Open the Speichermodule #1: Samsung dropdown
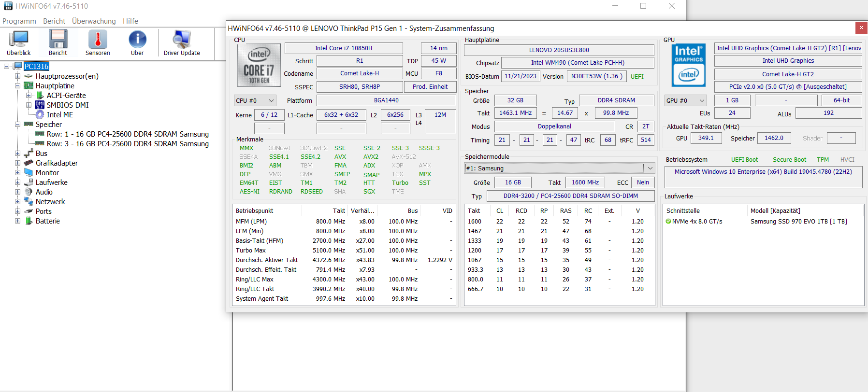Screen dimensions: 868x392 [x=560, y=168]
